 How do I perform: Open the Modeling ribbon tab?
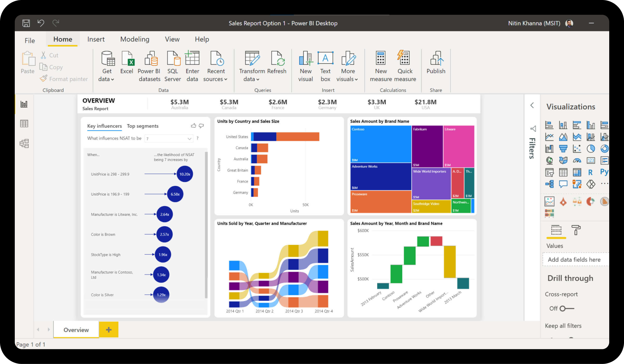pyautogui.click(x=135, y=39)
